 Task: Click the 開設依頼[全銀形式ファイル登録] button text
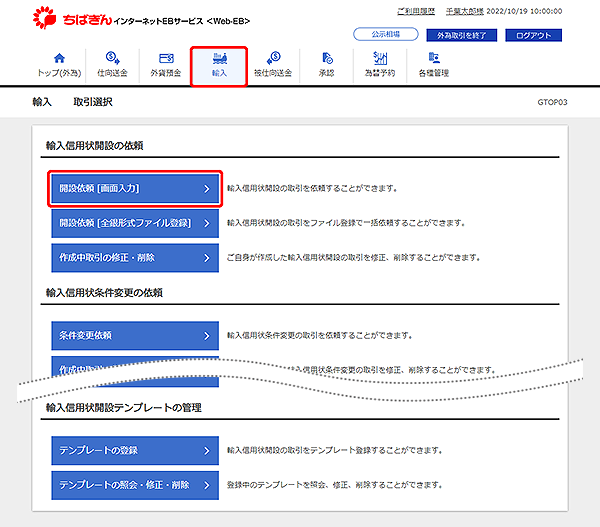point(125,223)
